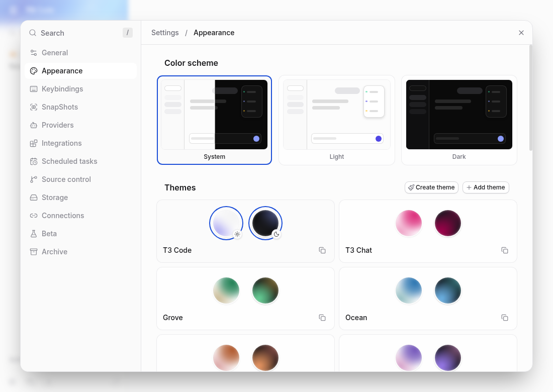
Task: Select the System color scheme
Action: 215,120
